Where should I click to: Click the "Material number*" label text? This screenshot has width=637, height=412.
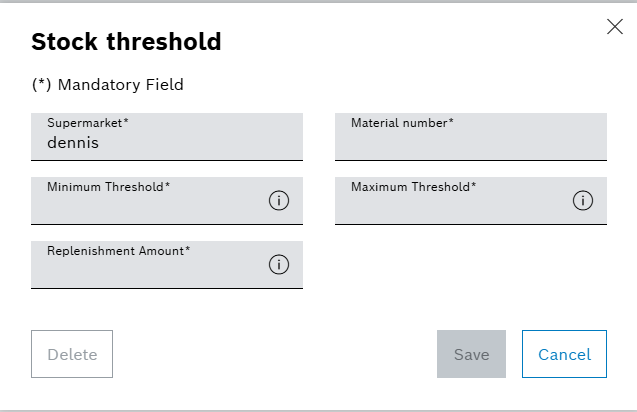[402, 123]
